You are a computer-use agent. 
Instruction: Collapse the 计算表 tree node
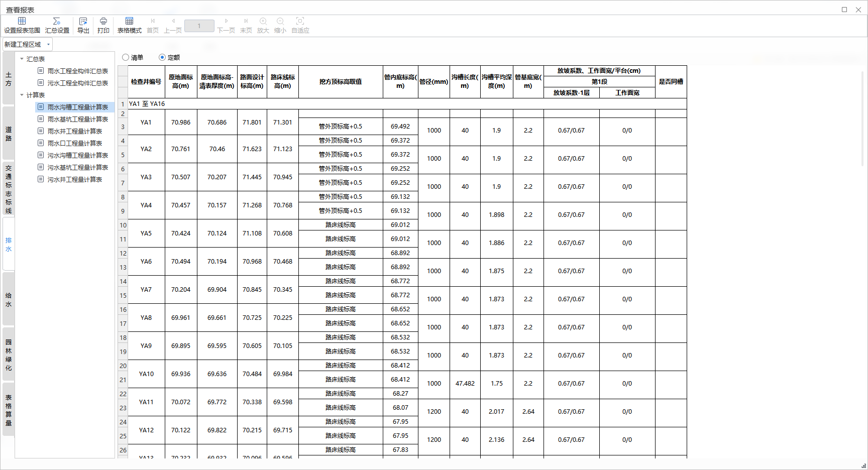(22, 95)
